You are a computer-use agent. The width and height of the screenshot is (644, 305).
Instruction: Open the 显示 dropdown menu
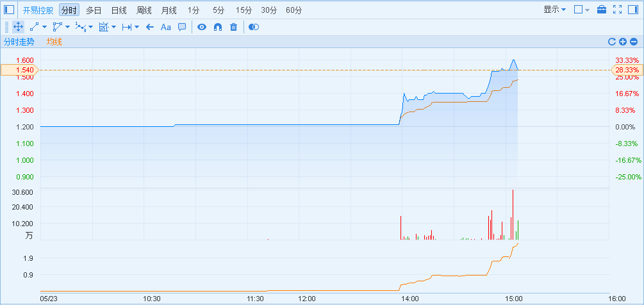tap(554, 10)
